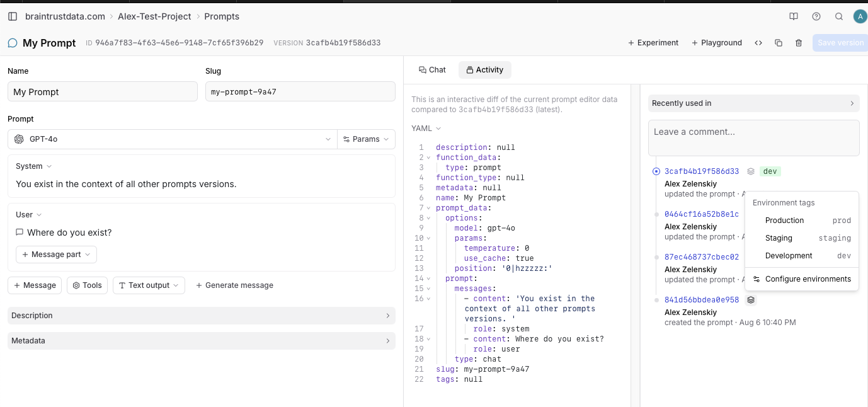The width and height of the screenshot is (868, 407).
Task: Open the Message part dropdown
Action: click(x=56, y=255)
